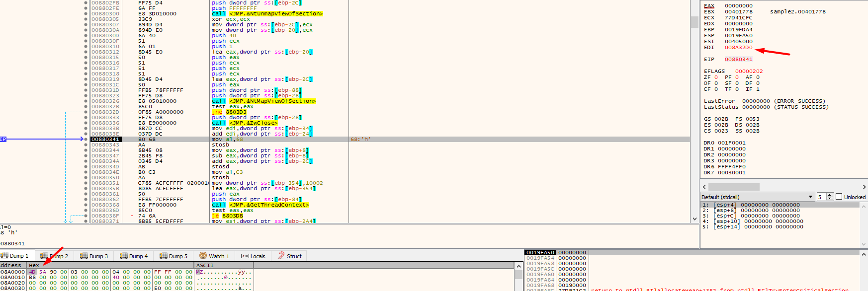Select the EIP value 00880341 in registers
The image size is (868, 291).
point(738,59)
